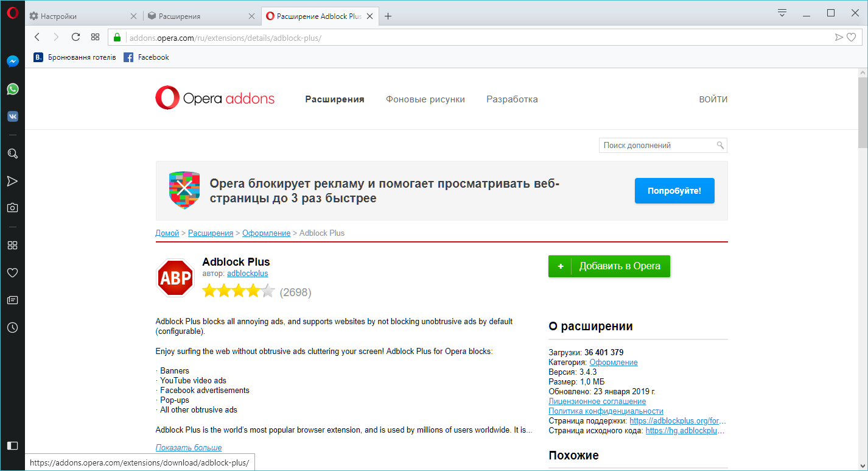868x471 pixels.
Task: Open the adblockplus.org support page link
Action: pos(677,421)
